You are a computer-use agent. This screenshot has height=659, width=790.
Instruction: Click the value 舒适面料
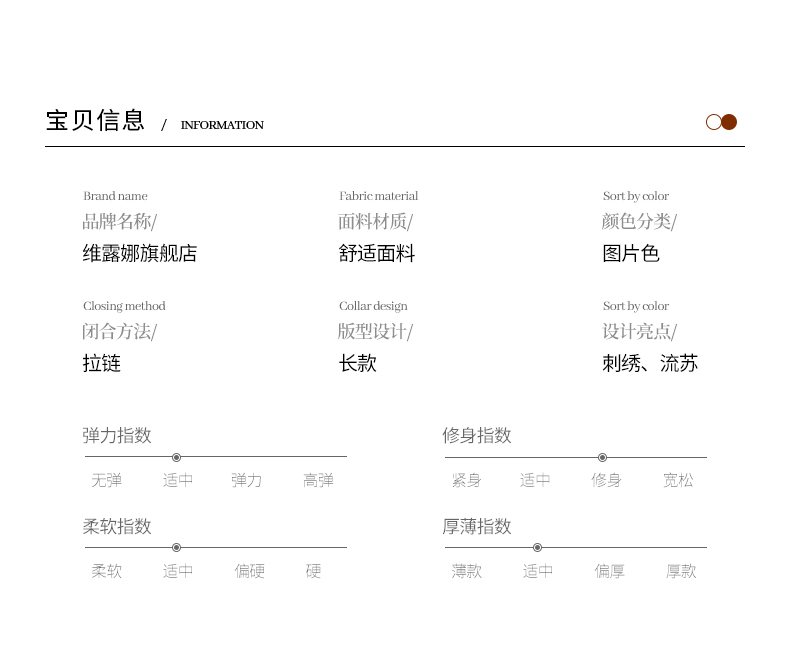point(376,253)
